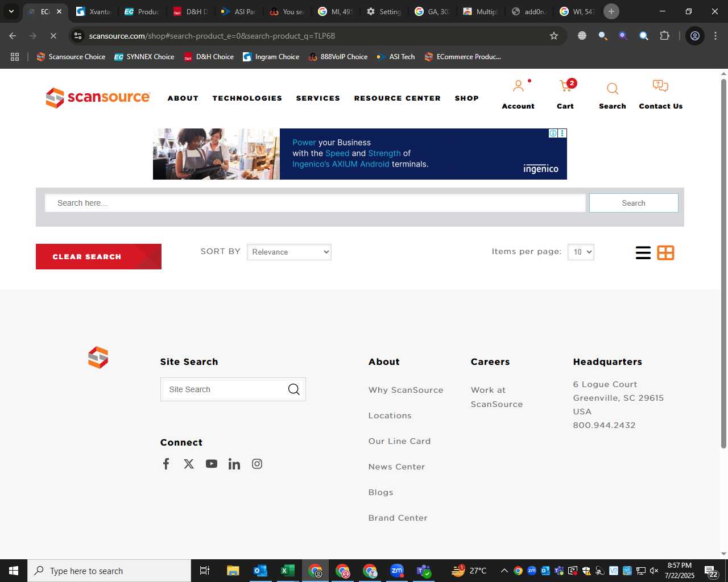This screenshot has height=582, width=728.
Task: Switch to the Settings browser tab
Action: pyautogui.click(x=384, y=11)
